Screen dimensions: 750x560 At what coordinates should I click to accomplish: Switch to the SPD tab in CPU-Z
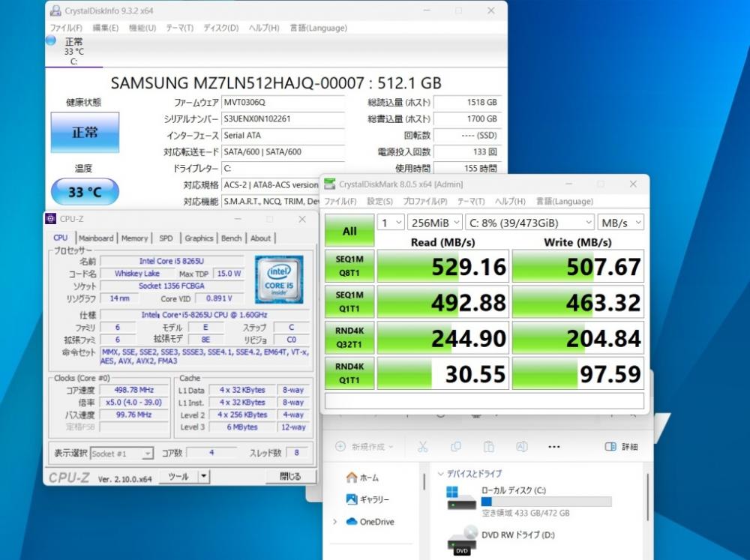[x=166, y=238]
